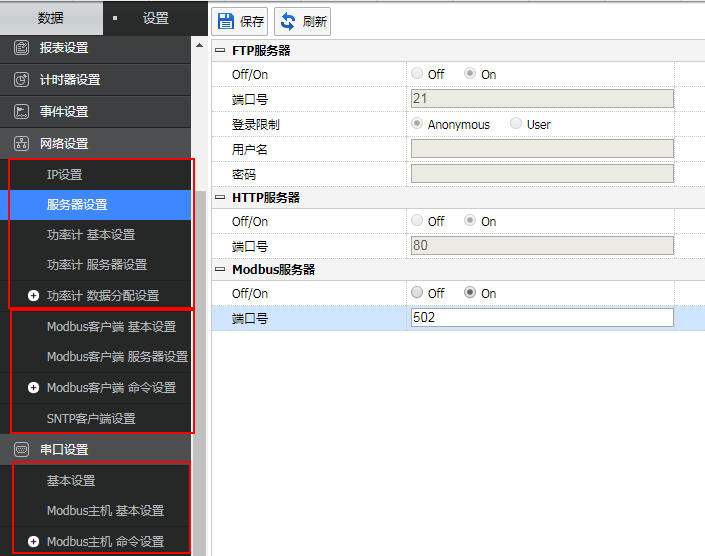Open SNTP客户端设置 page
This screenshot has width=705, height=556.
coord(91,419)
